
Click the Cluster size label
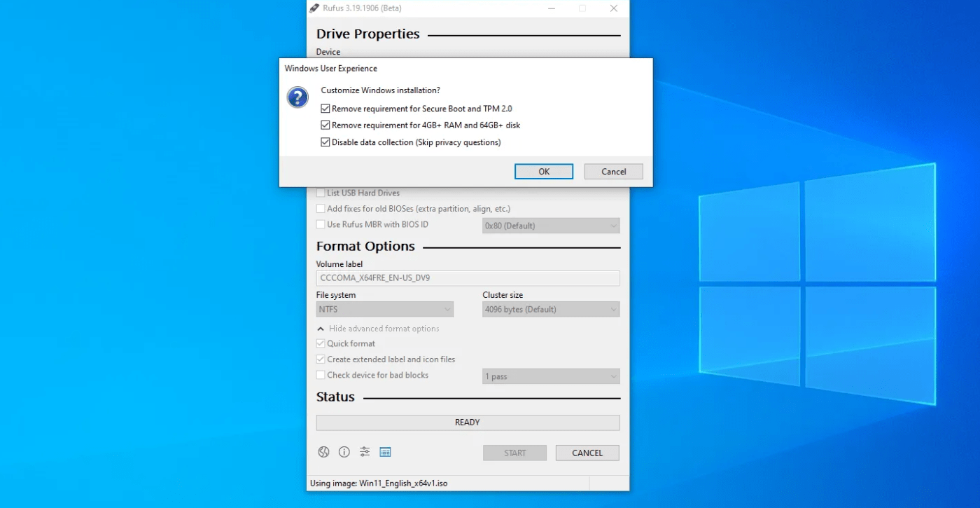click(x=503, y=295)
